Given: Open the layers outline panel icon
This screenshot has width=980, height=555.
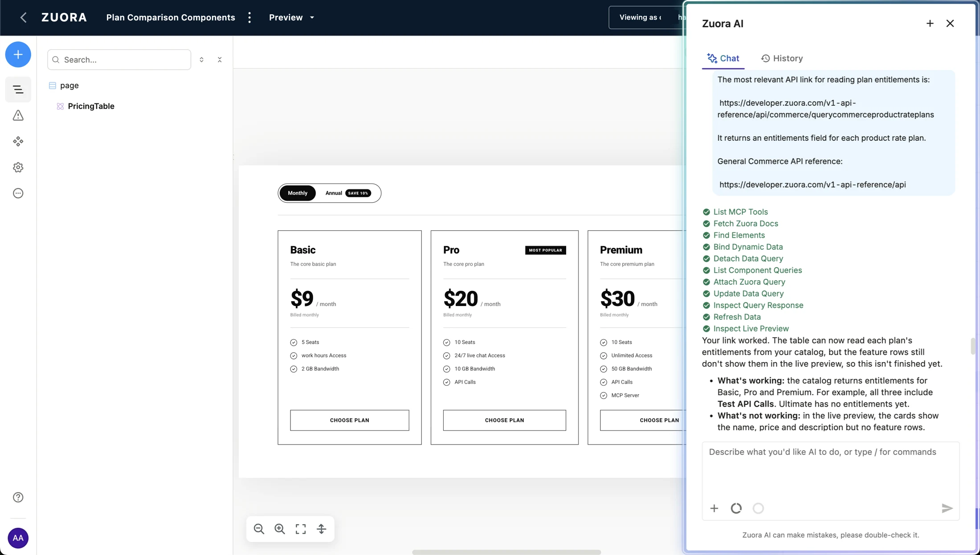Looking at the screenshot, I should point(18,90).
